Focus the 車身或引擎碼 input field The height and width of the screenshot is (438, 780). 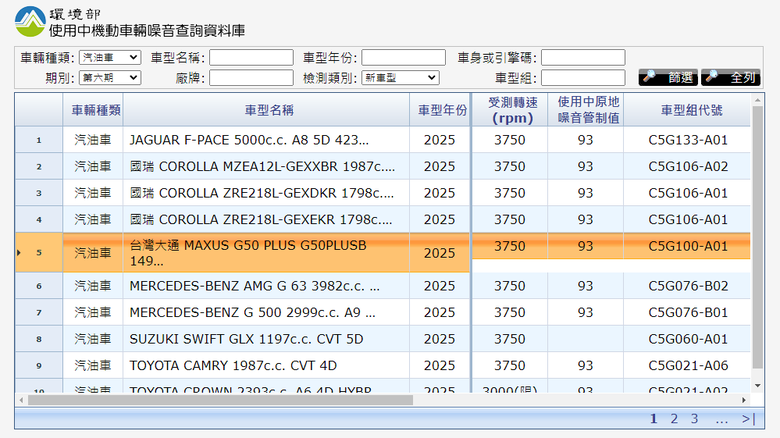click(x=583, y=58)
